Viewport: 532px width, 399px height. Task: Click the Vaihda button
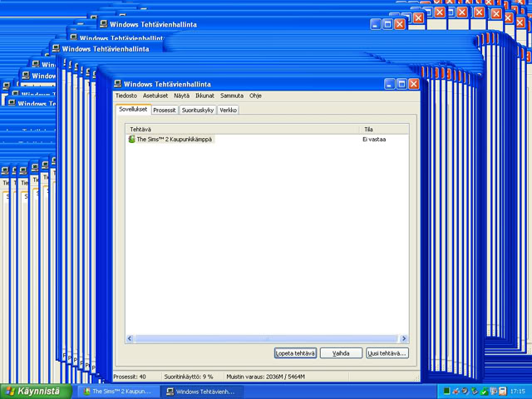341,353
